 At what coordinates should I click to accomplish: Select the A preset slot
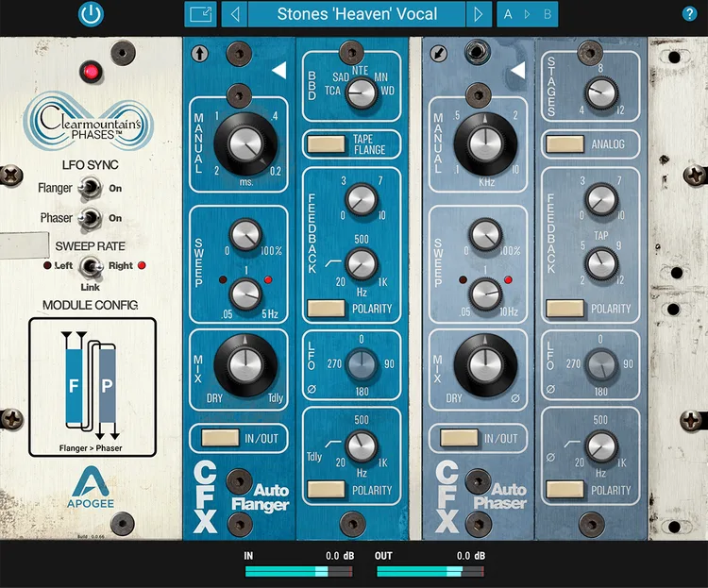pos(508,14)
